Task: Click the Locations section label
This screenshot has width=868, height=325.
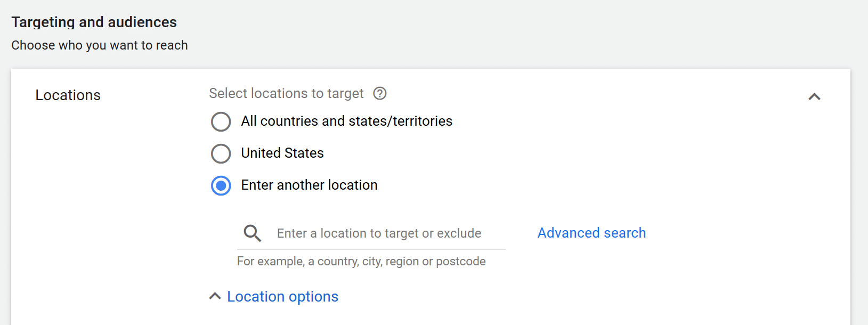Action: click(x=68, y=95)
